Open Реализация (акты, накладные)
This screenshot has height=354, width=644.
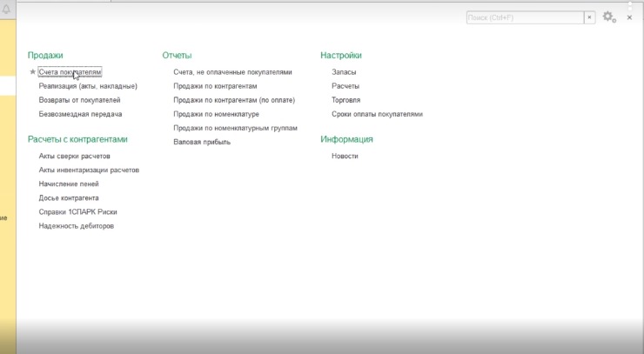(88, 86)
